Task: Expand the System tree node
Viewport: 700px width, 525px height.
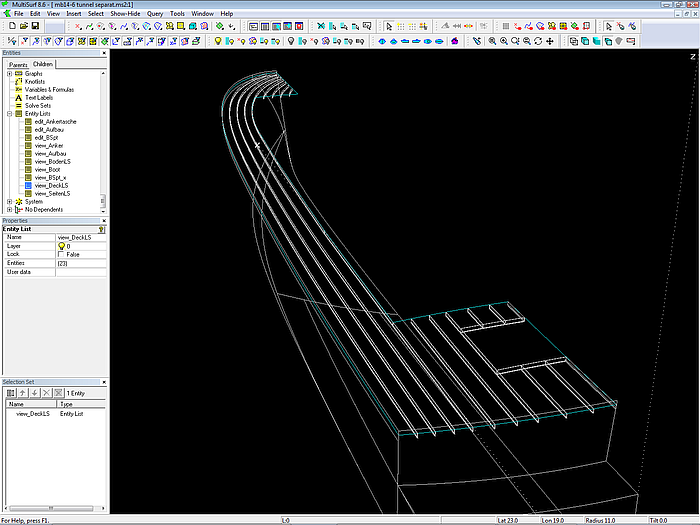Action: (x=9, y=201)
